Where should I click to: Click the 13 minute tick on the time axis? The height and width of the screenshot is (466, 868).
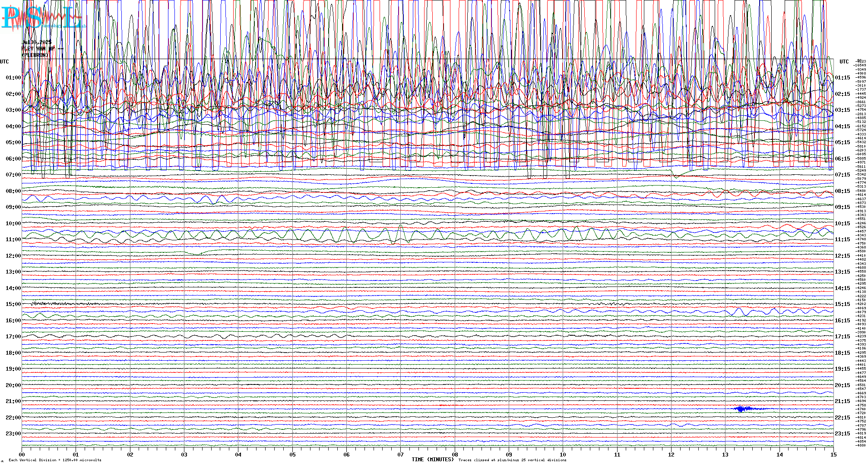click(x=725, y=454)
